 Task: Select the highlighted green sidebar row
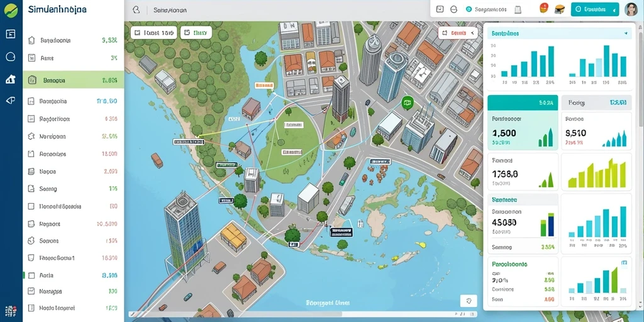[74, 80]
